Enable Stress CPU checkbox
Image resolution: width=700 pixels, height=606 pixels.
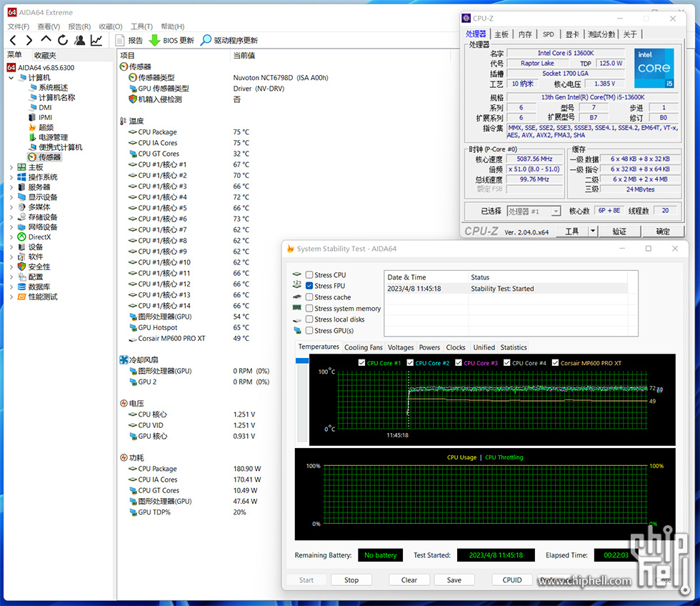(x=309, y=274)
